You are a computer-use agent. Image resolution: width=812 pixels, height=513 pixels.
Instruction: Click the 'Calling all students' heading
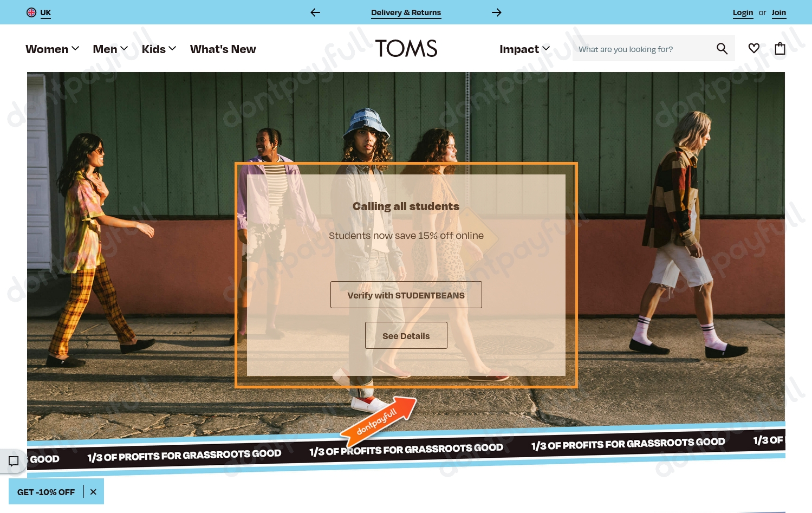pos(406,206)
